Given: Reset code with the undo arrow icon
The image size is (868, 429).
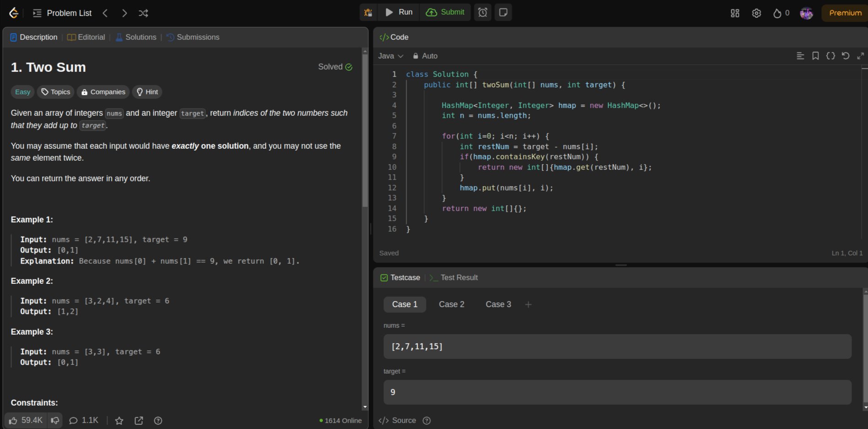Looking at the screenshot, I should [846, 56].
